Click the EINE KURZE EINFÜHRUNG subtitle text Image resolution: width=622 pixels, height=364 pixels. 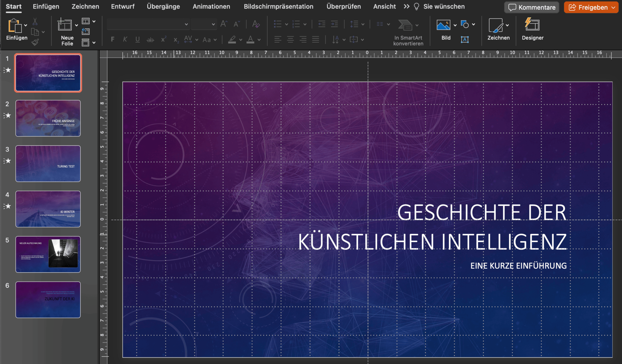[518, 266]
